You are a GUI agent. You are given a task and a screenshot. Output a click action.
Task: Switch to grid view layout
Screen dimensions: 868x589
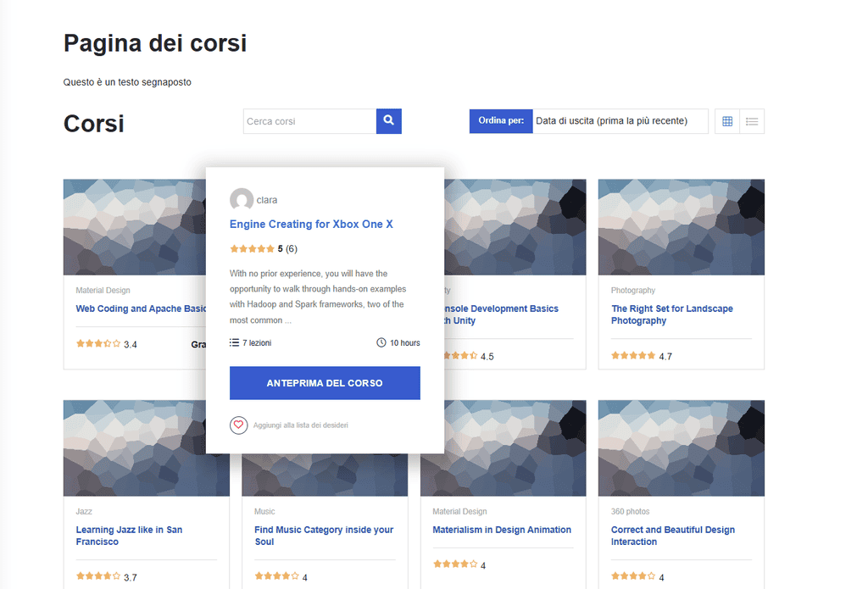click(727, 121)
